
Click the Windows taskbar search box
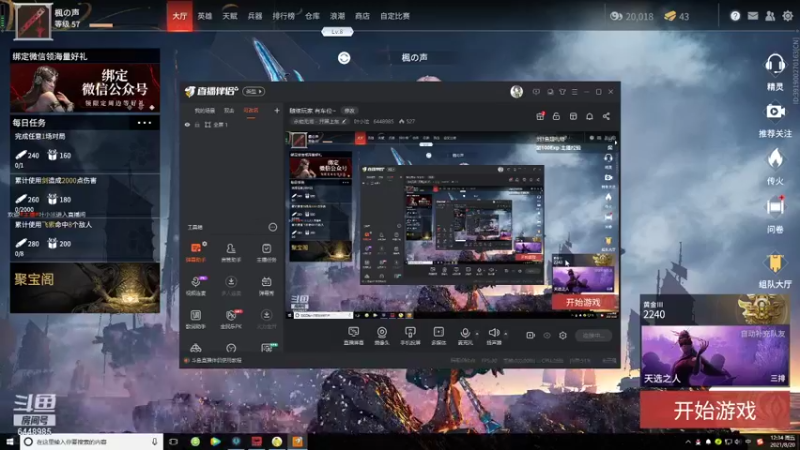click(x=91, y=441)
